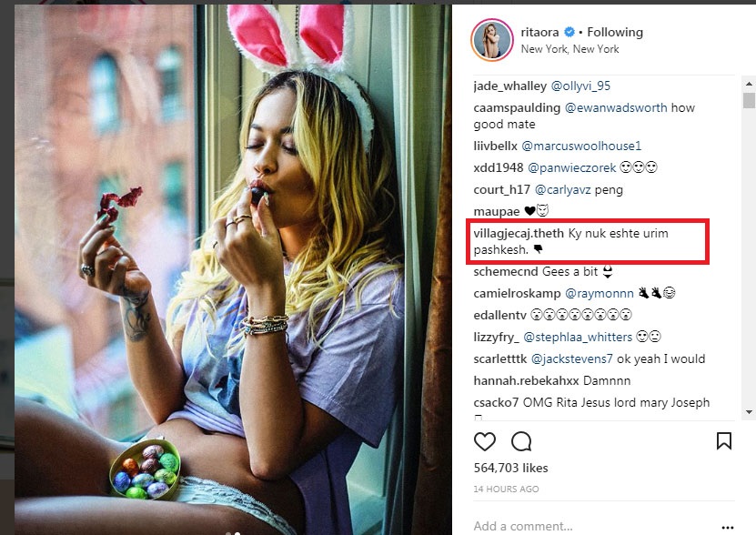Open the three-dot more options menu

727,526
